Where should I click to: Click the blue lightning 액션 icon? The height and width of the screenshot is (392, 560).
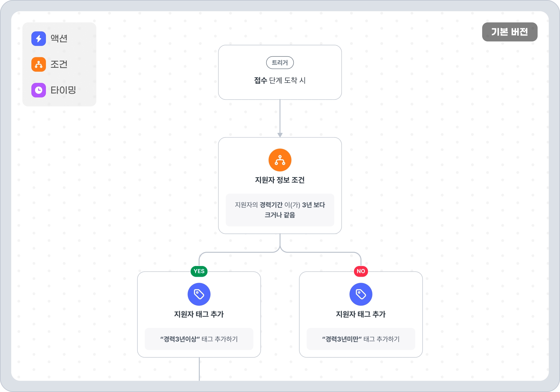39,39
